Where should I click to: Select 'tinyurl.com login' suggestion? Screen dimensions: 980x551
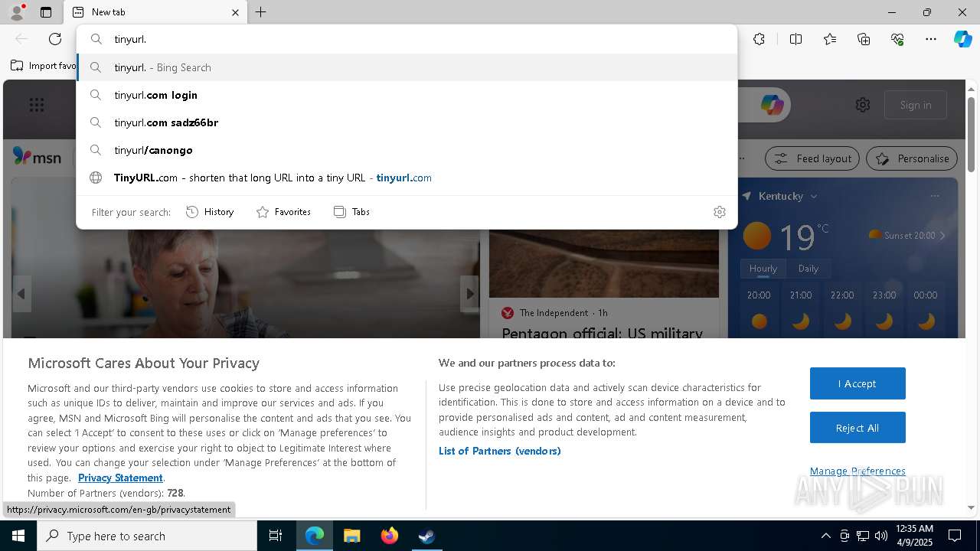pos(407,95)
